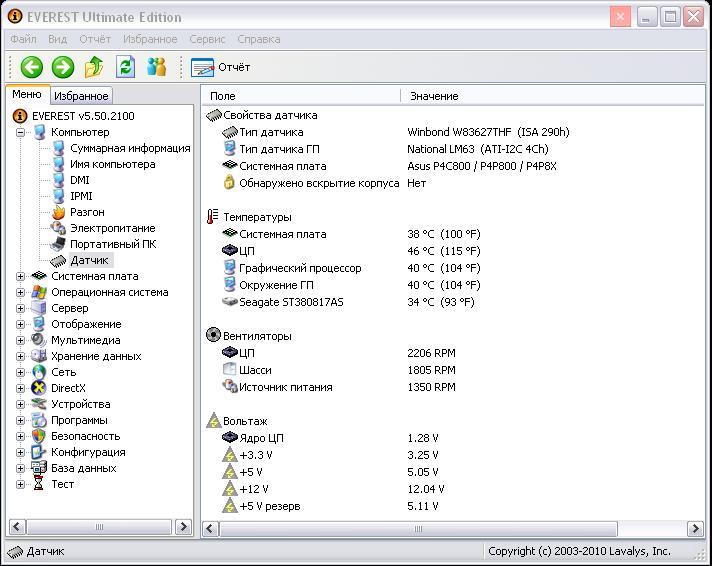
Task: Switch to the Меню tab
Action: pos(27,94)
